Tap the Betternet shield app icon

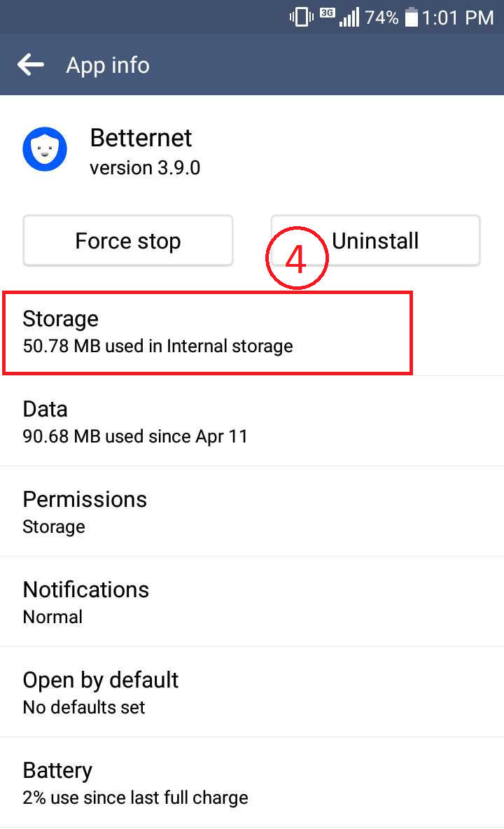coord(45,149)
